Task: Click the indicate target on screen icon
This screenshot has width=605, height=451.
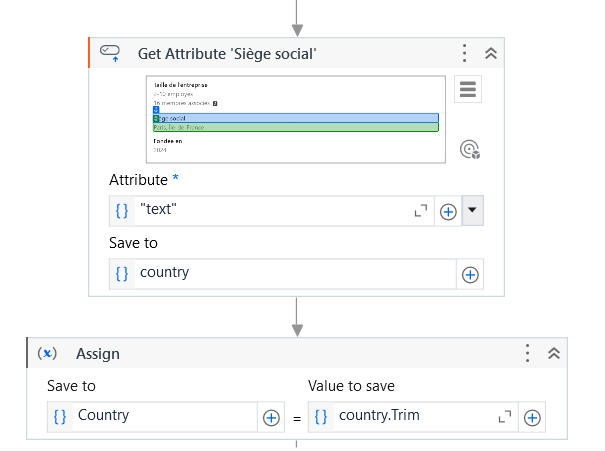Action: coord(470,150)
